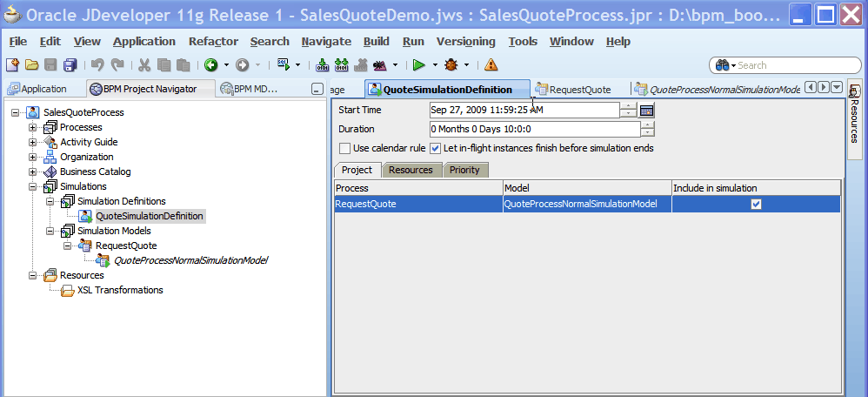Open the Run button dropdown arrow
The width and height of the screenshot is (868, 397).
[x=435, y=65]
